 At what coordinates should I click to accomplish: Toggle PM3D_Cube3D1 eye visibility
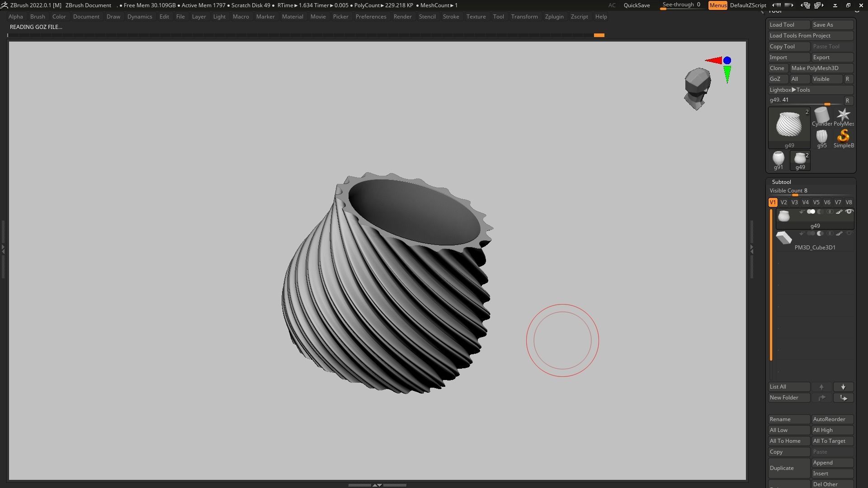(x=849, y=234)
